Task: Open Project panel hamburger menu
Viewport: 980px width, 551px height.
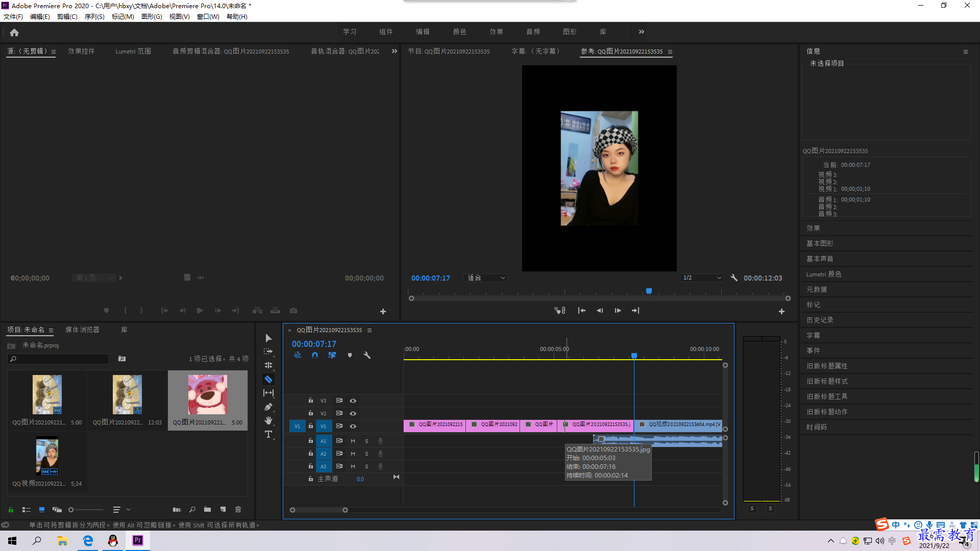Action: click(x=51, y=330)
